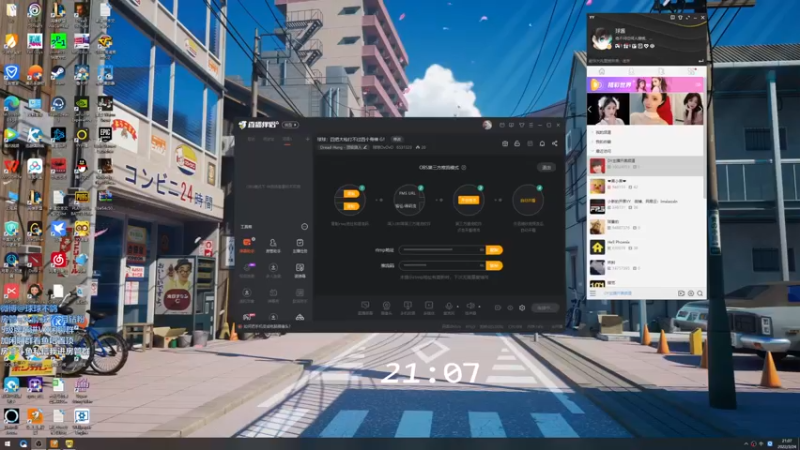The height and width of the screenshot is (450, 800).
Task: Open the blue shield PC manager icon
Action: (x=11, y=72)
